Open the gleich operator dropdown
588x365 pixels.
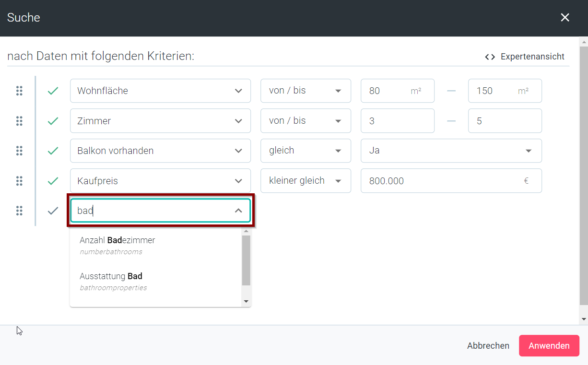[x=306, y=151]
